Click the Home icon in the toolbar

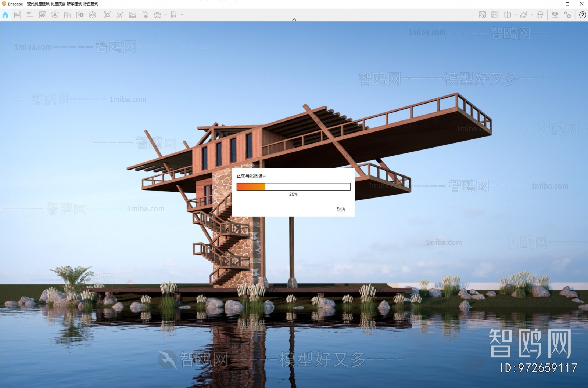point(5,15)
